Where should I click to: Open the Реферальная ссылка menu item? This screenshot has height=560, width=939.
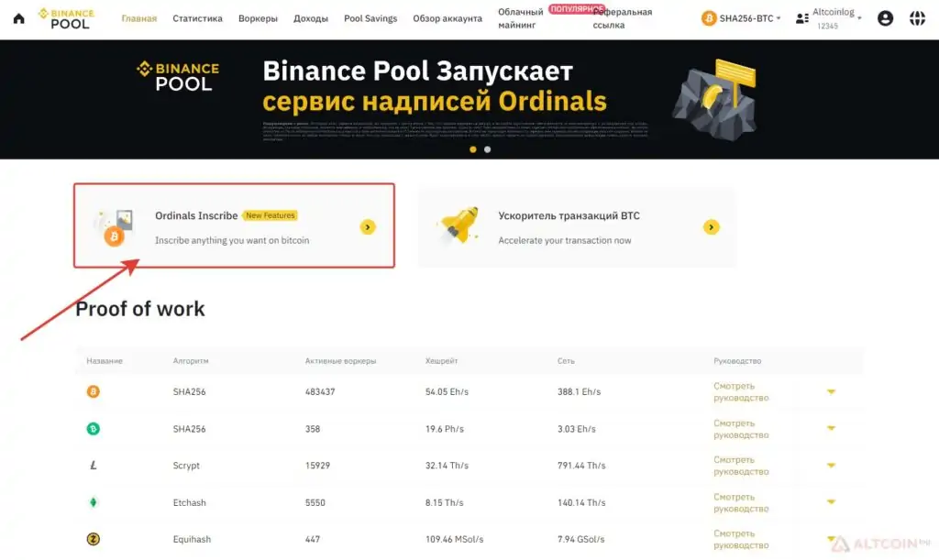click(623, 18)
